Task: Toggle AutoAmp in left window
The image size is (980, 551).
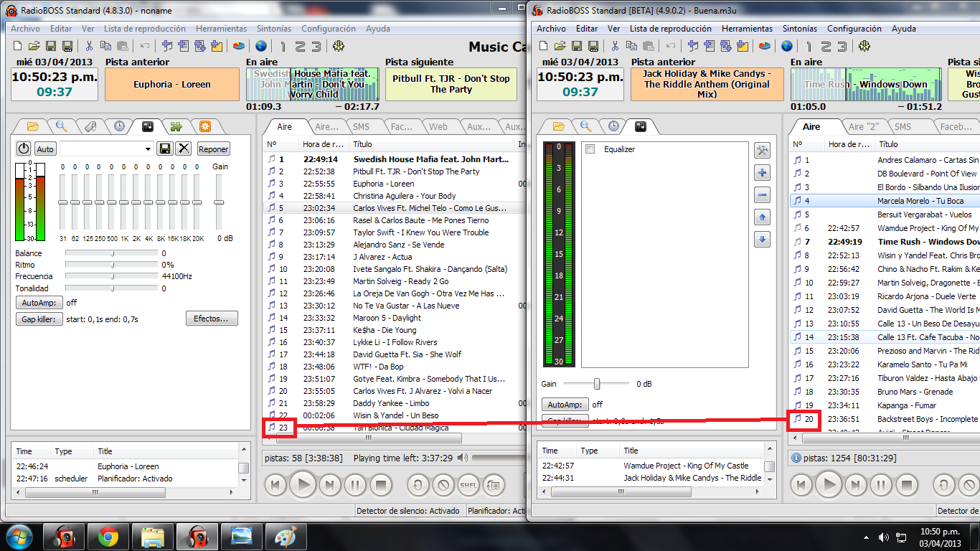Action: (39, 303)
